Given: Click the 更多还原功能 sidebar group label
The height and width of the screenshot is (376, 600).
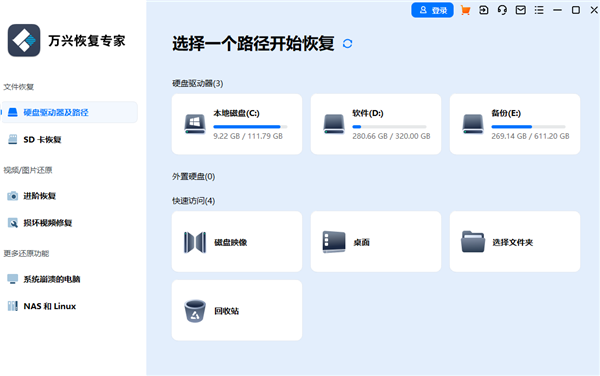Looking at the screenshot, I should click(x=26, y=254).
